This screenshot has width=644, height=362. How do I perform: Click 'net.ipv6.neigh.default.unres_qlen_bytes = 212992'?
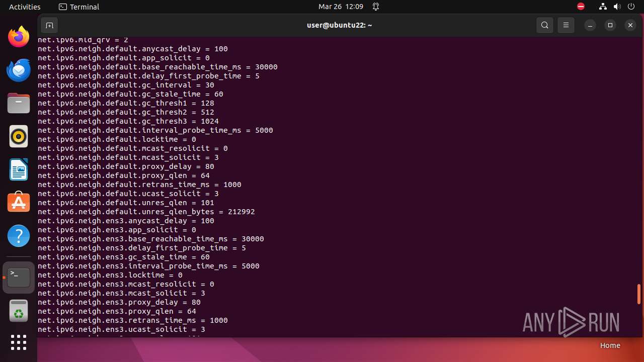(x=146, y=212)
